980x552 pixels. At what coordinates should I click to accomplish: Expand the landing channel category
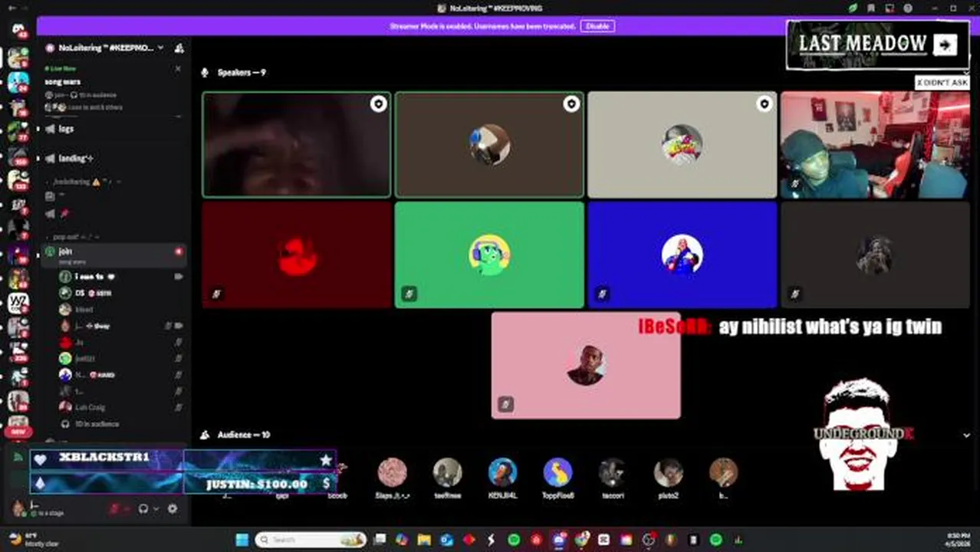pos(75,158)
